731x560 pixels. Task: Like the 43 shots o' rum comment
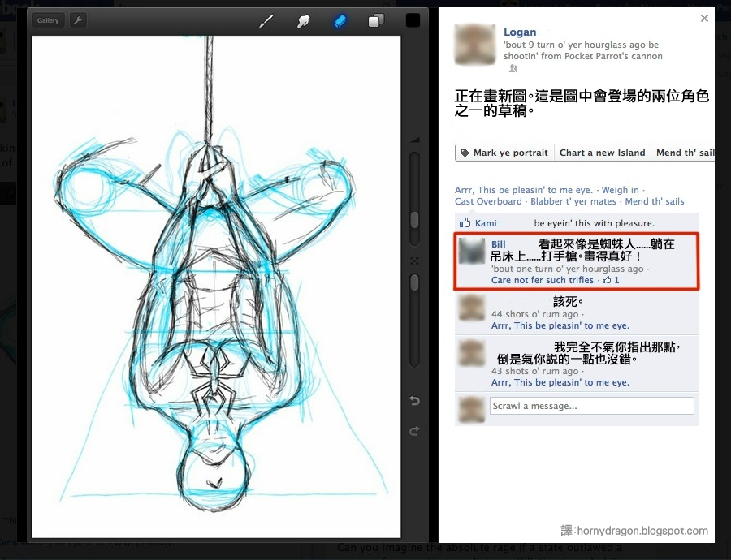(x=560, y=382)
